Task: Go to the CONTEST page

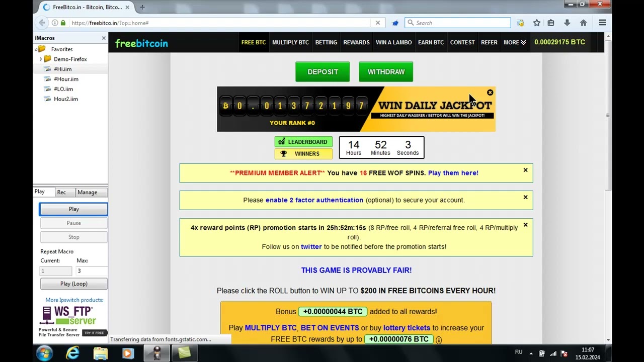Action: pos(462,42)
